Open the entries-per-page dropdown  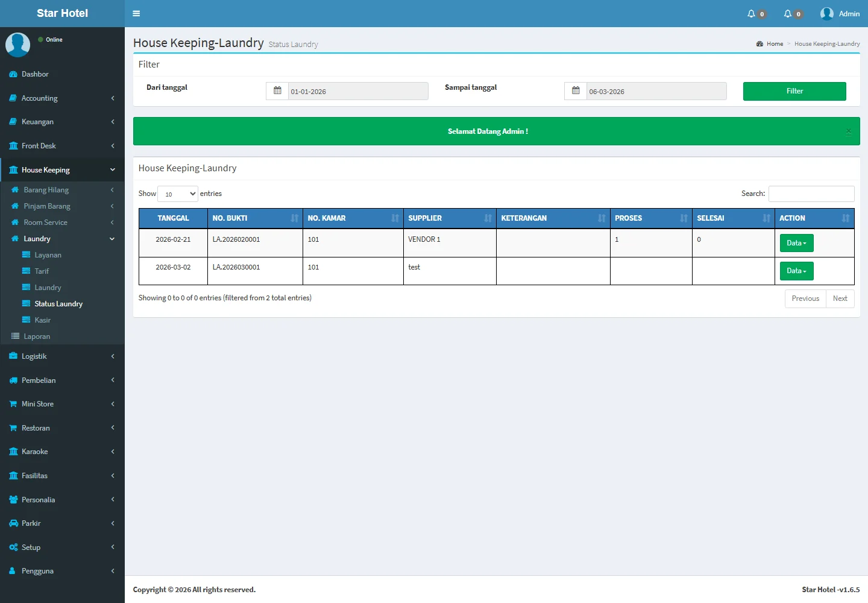(x=178, y=194)
